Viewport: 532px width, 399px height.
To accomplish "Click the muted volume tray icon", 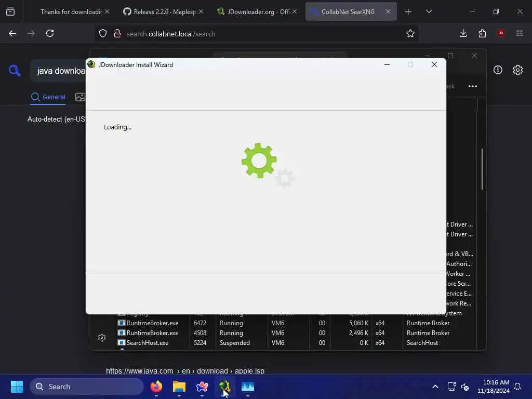I will (465, 387).
